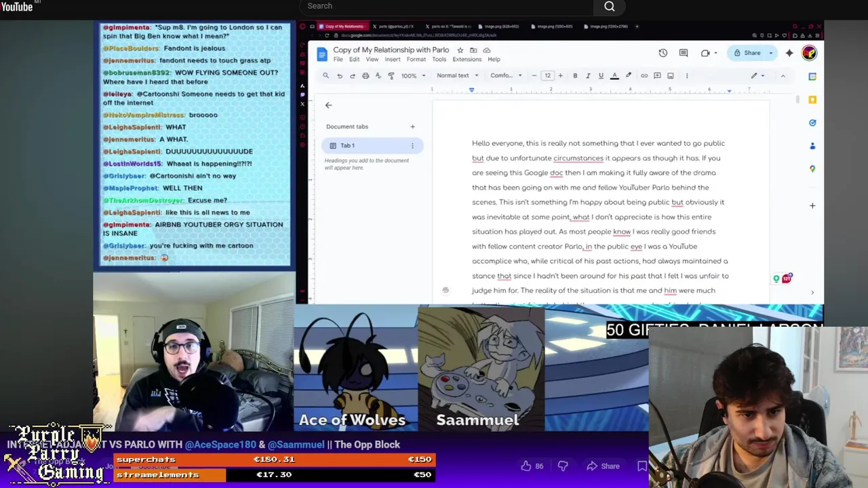The width and height of the screenshot is (868, 488).
Task: Switch to image.png (828×652) browser tab
Action: point(498,26)
